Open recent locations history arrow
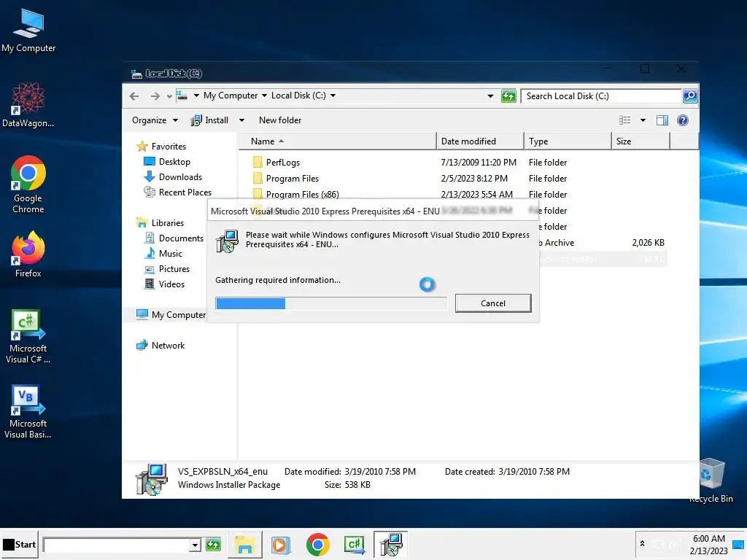 (169, 97)
